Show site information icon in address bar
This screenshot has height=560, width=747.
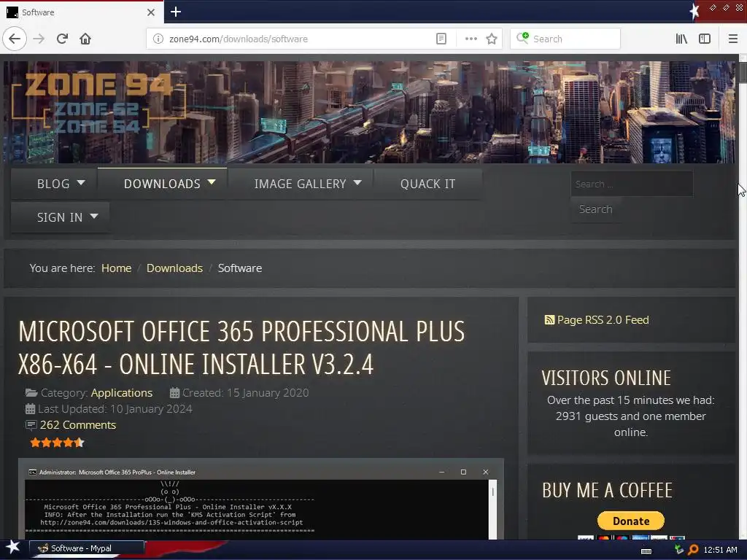(158, 39)
